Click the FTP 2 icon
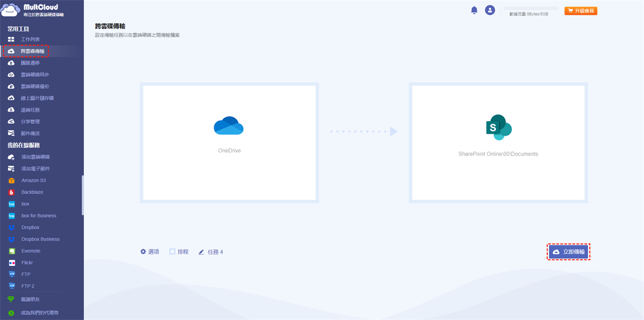The height and width of the screenshot is (320, 644). [x=11, y=286]
